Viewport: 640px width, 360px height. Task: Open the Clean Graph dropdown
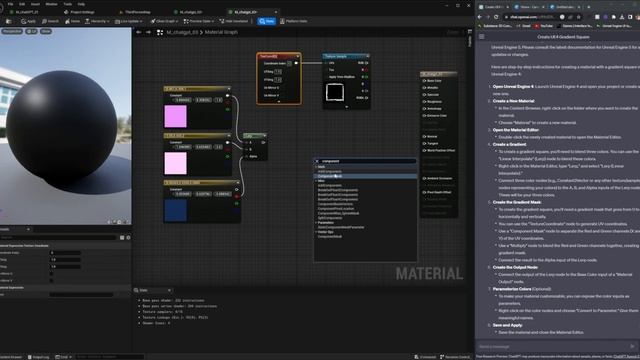tap(164, 21)
